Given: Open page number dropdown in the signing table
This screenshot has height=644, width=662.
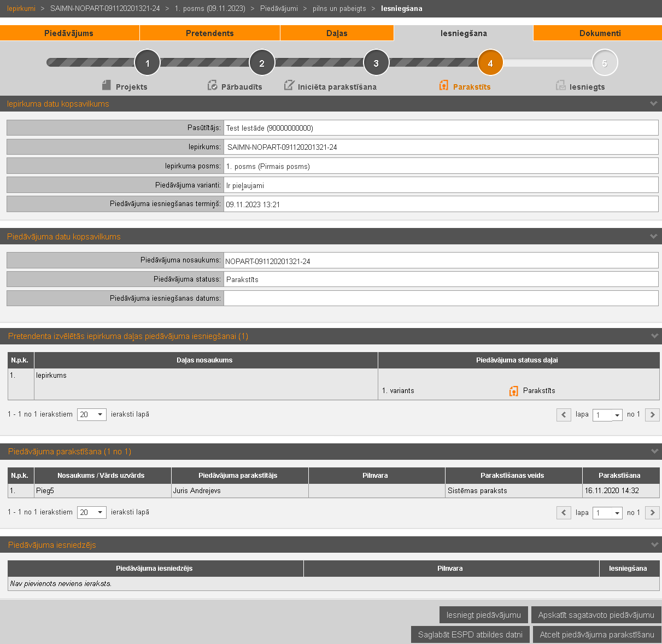Looking at the screenshot, I should point(607,513).
